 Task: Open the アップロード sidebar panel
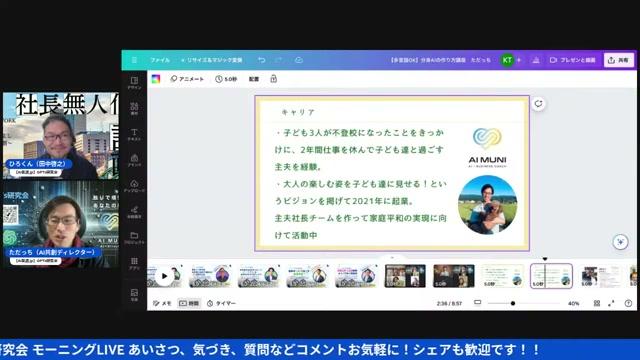click(134, 186)
